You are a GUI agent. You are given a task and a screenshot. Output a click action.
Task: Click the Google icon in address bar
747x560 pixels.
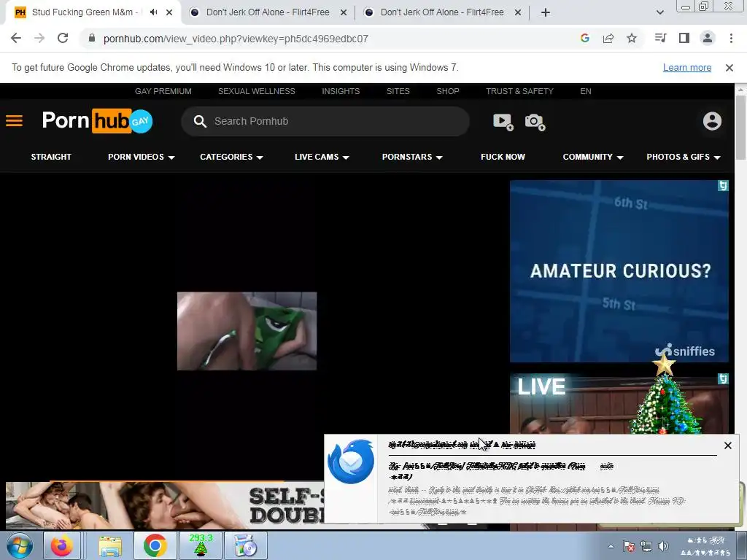pyautogui.click(x=585, y=38)
